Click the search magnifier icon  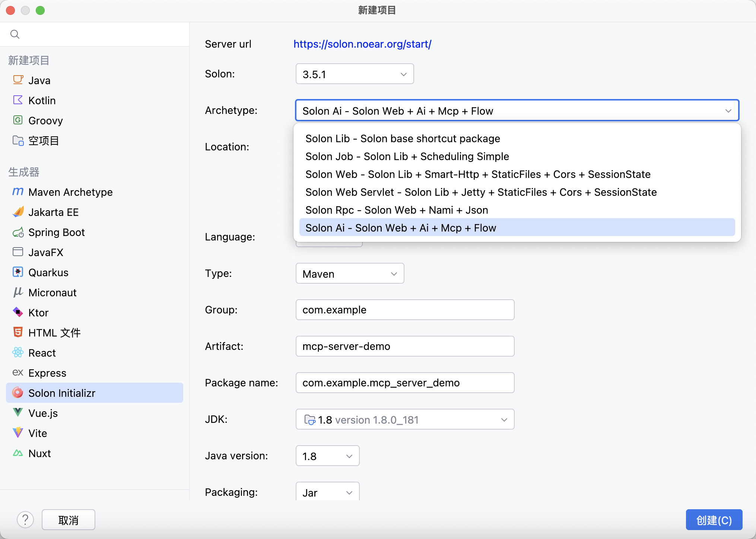click(x=15, y=34)
